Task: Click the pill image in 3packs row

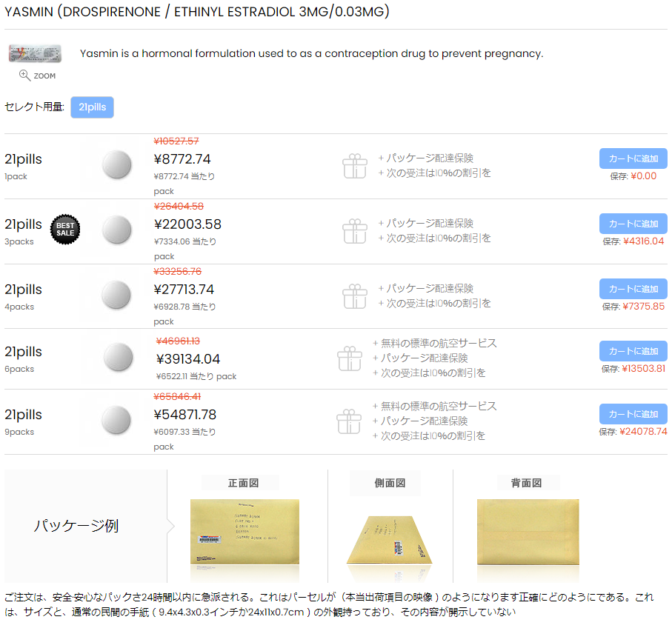Action: coord(116,230)
